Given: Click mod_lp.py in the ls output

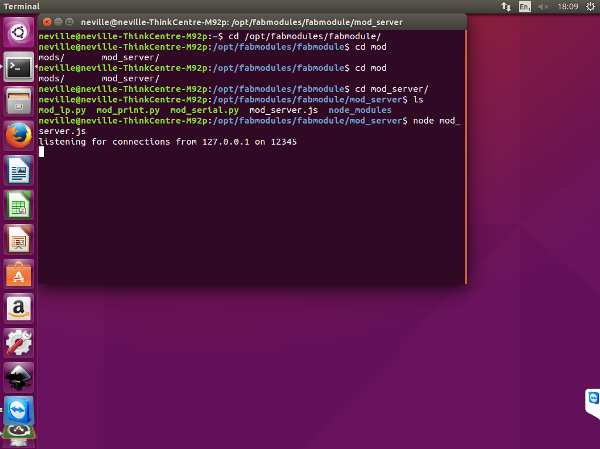Looking at the screenshot, I should [x=62, y=110].
